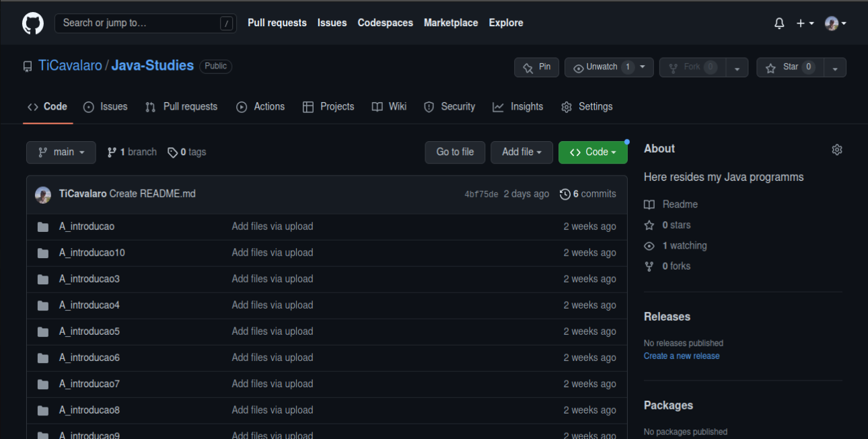Open the Create README.md commit message

(x=153, y=194)
